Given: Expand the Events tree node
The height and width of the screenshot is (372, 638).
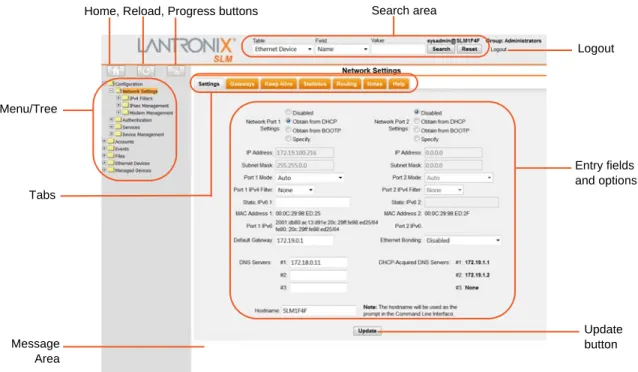Looking at the screenshot, I should point(104,149).
